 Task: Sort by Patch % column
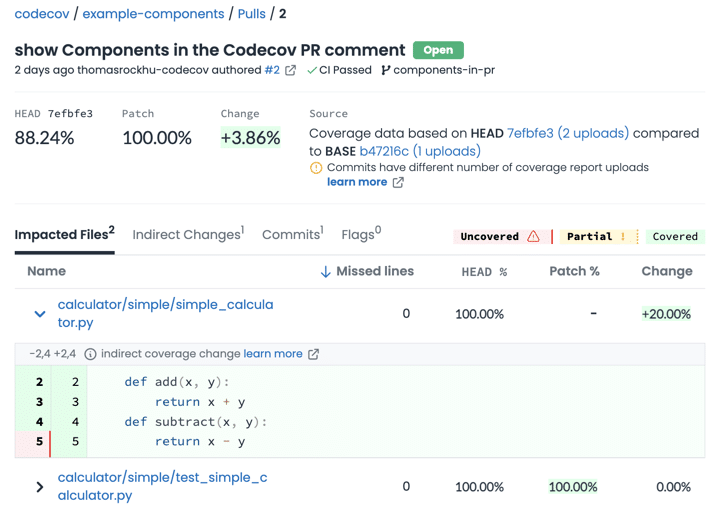click(574, 271)
